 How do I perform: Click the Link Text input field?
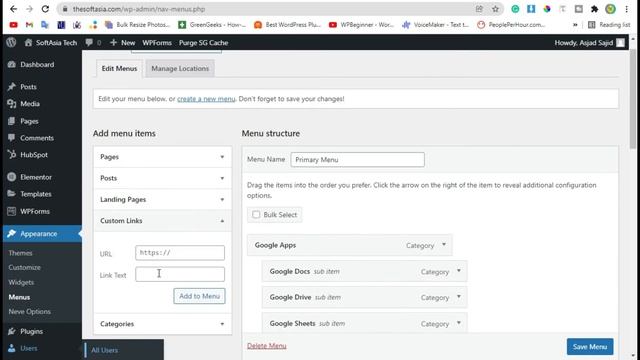[180, 274]
